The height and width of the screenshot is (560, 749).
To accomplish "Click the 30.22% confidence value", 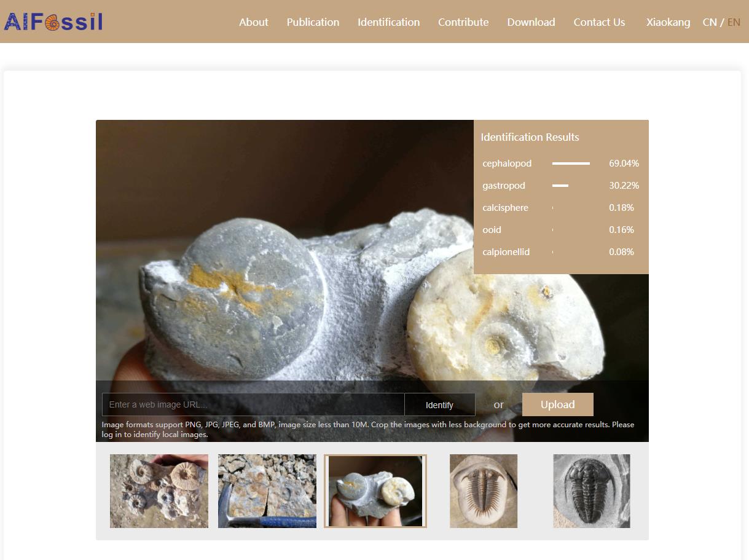I will 624,186.
